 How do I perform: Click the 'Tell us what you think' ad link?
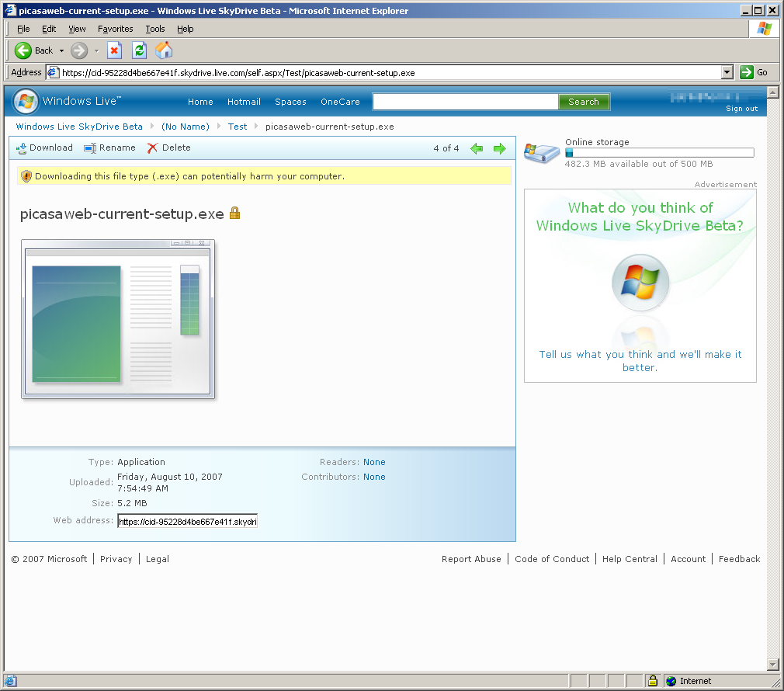click(x=640, y=361)
